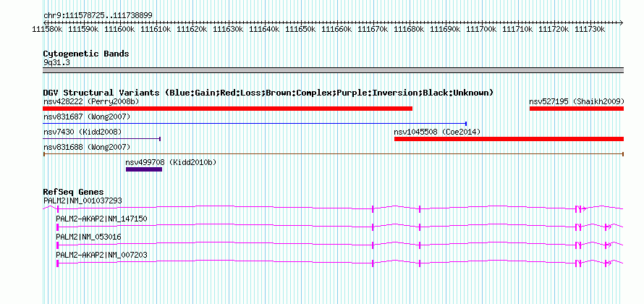644x304 pixels.
Task: Open the nsv428222 (Perry2008b) label
Action: click(x=91, y=101)
